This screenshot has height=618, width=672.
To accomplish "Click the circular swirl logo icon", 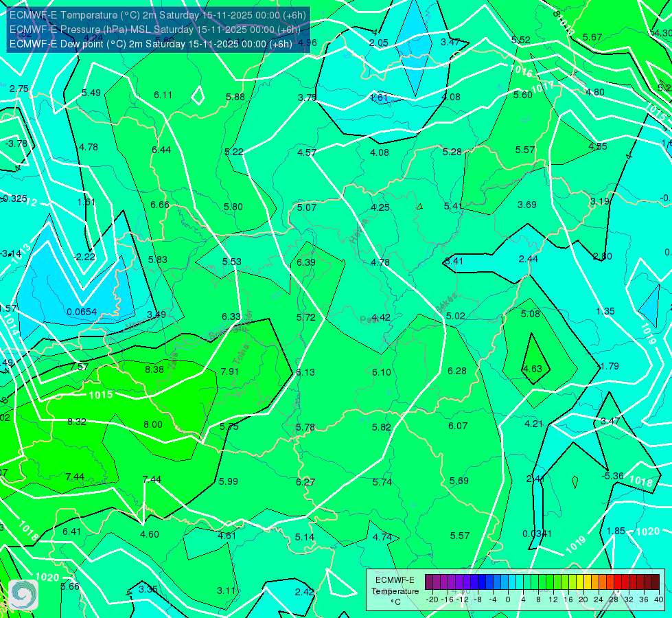I will [23, 595].
